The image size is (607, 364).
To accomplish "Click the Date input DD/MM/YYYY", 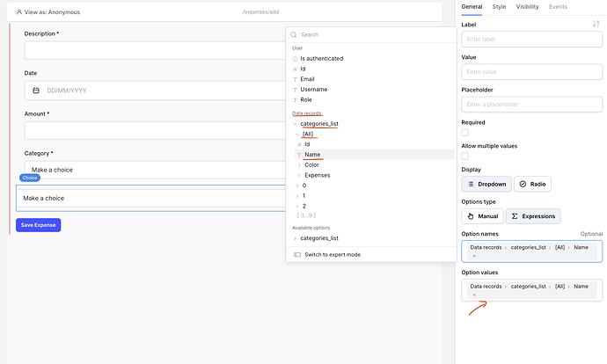I will coord(155,91).
